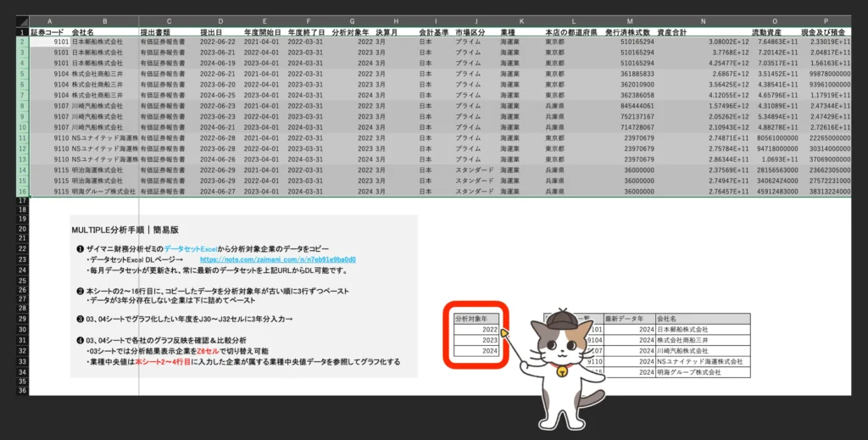This screenshot has height=440, width=868.
Task: Click the 流動資産 header cell
Action: click(775, 33)
